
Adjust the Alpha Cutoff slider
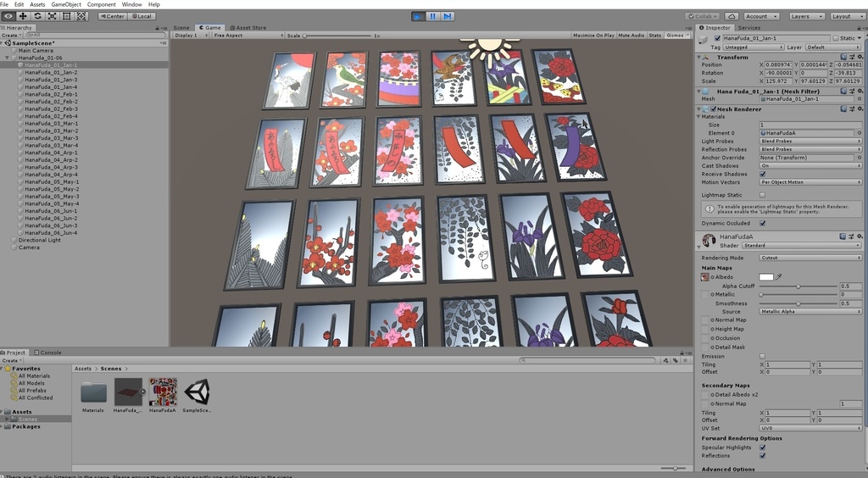point(798,286)
